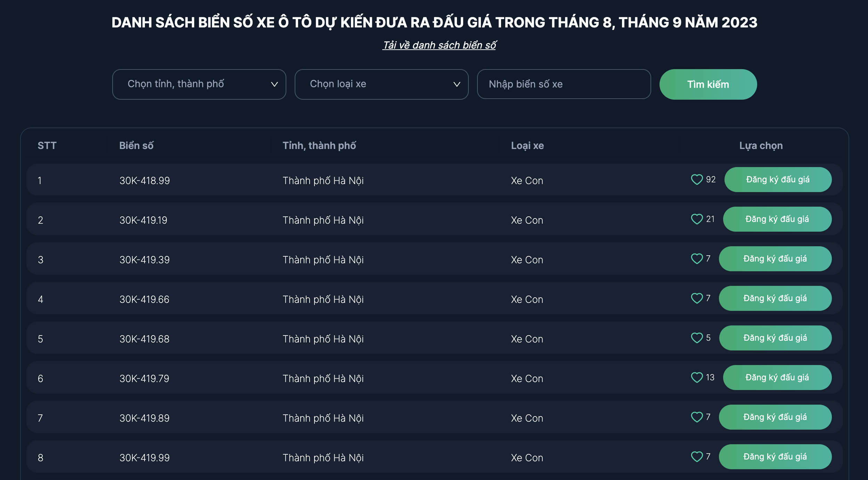Toggle heart for plate 30K-419.39
The width and height of the screenshot is (868, 480).
point(697,259)
